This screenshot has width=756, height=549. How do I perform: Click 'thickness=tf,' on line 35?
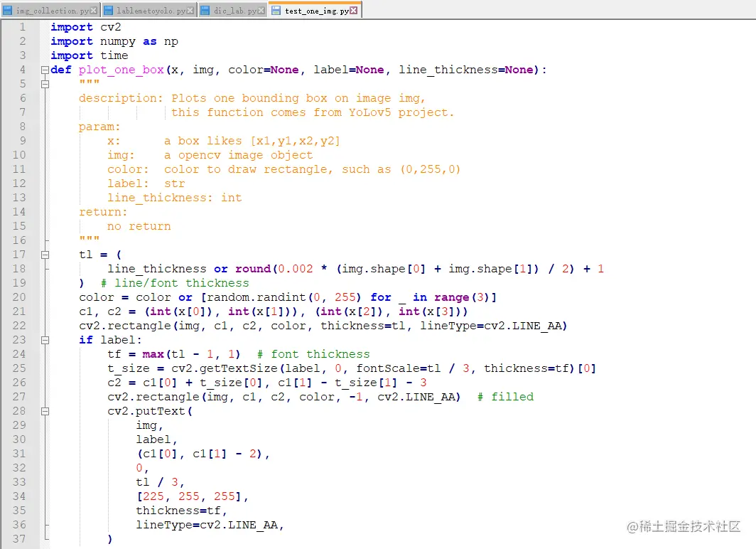point(181,511)
